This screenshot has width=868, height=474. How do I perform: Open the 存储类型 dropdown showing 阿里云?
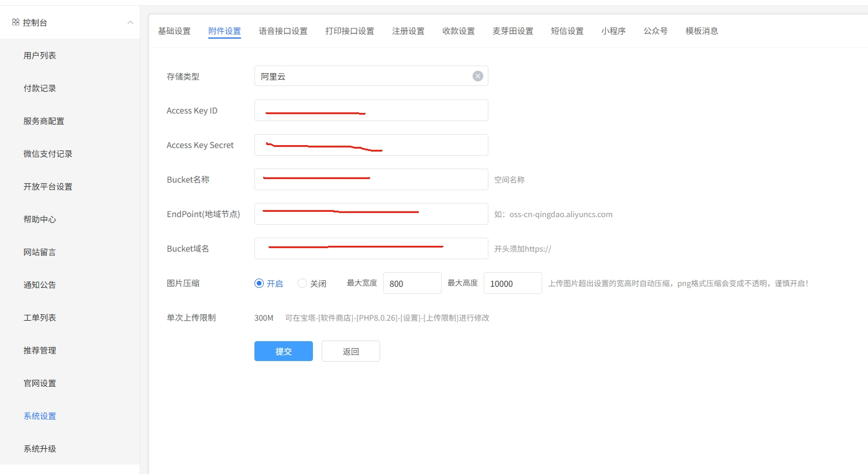[363, 76]
